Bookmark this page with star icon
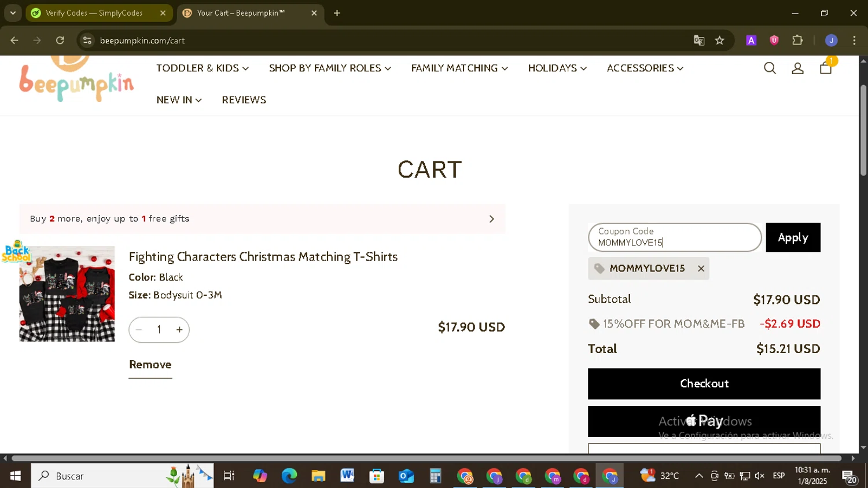 coord(719,41)
